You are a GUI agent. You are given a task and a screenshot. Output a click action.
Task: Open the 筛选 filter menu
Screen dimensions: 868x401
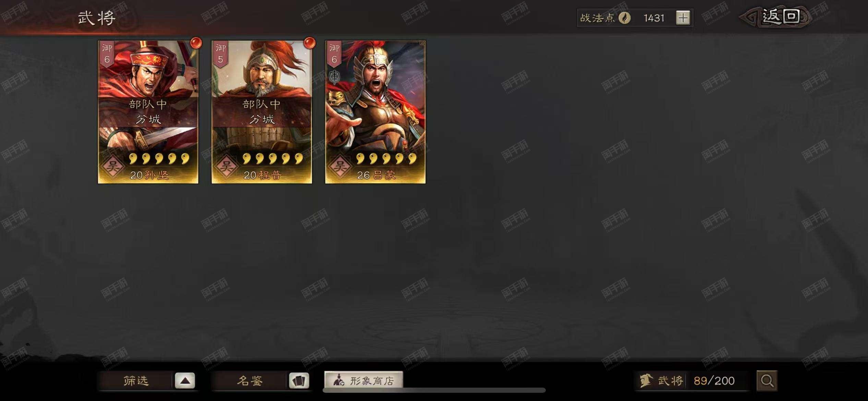coord(136,381)
